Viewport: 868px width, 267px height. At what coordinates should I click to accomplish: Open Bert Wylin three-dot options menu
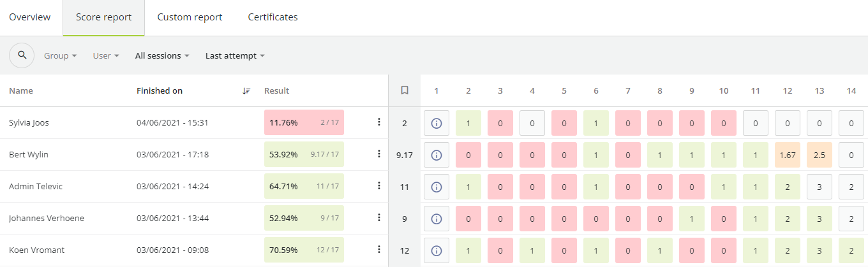click(x=378, y=154)
